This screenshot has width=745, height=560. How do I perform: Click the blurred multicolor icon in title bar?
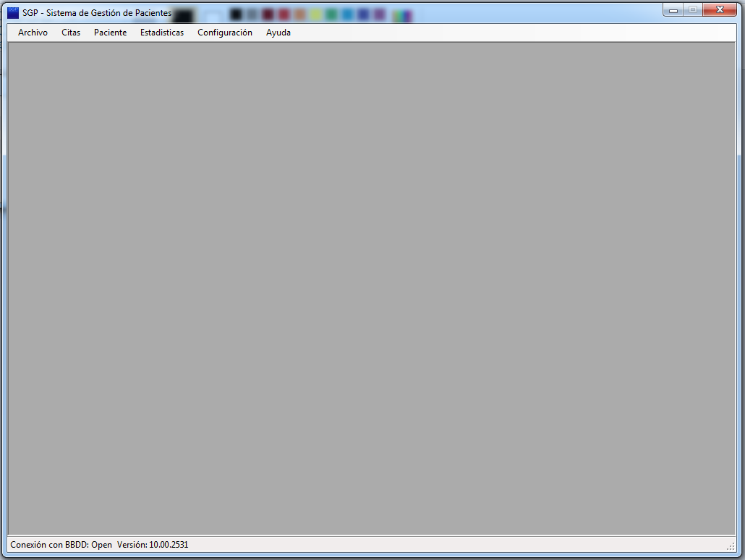pyautogui.click(x=404, y=16)
